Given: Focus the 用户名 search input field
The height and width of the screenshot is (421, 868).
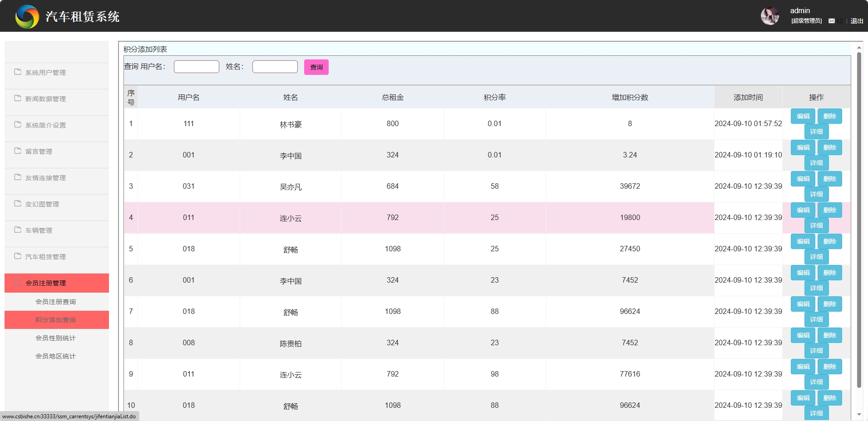Looking at the screenshot, I should 196,67.
